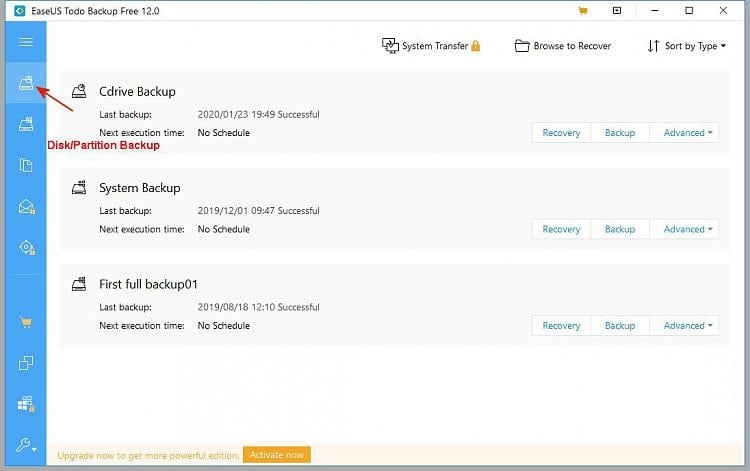Click Recovery for System Backup

point(561,230)
